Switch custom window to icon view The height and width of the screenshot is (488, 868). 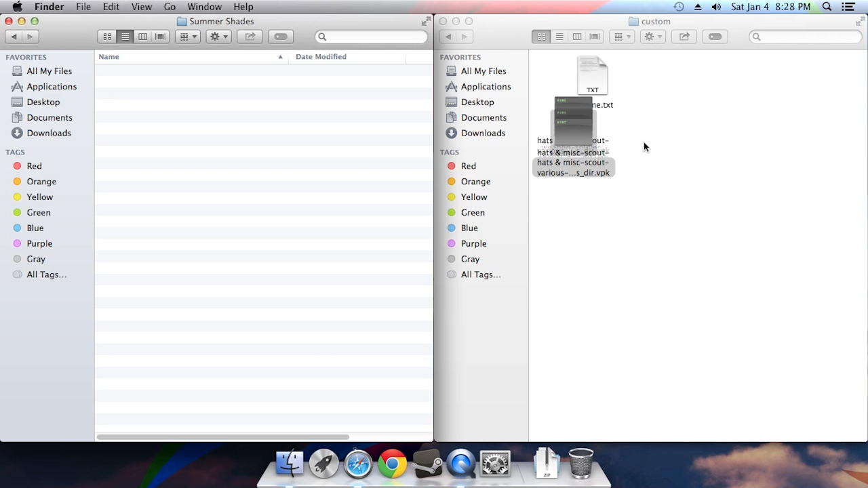tap(541, 37)
